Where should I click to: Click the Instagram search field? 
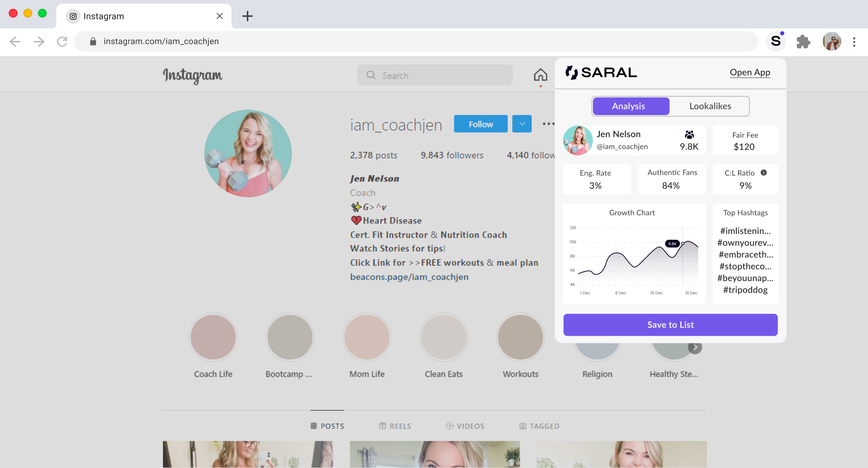pyautogui.click(x=435, y=75)
